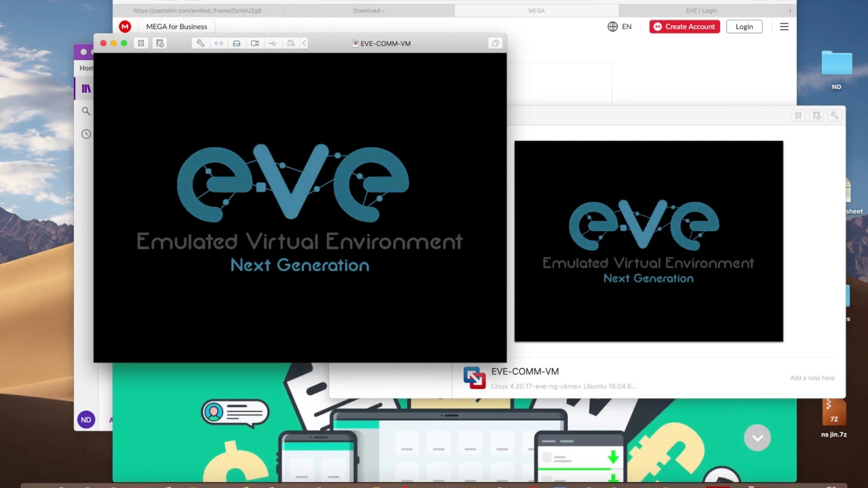
Task: Click the VMware Fusion icon beside EVE-COMM-VM
Action: coord(474,378)
